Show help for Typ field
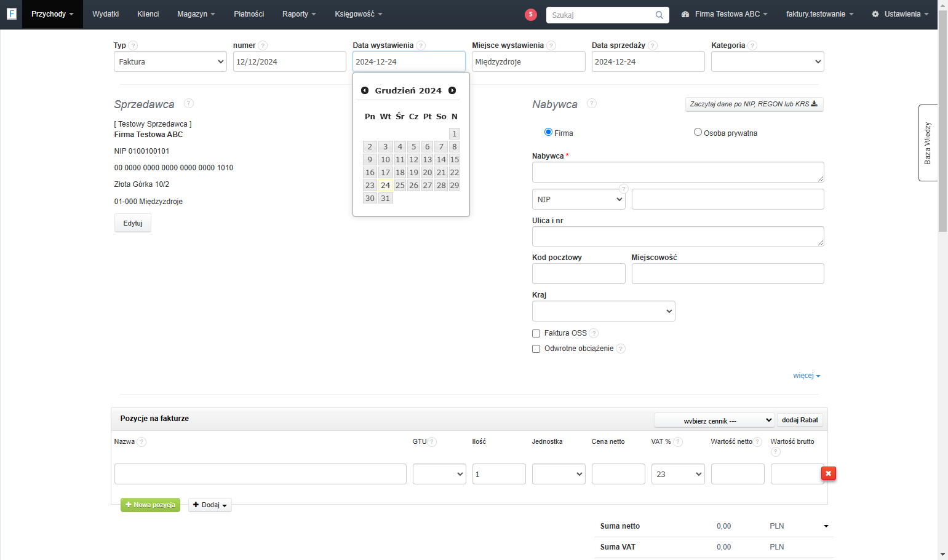Image resolution: width=948 pixels, height=560 pixels. [133, 45]
